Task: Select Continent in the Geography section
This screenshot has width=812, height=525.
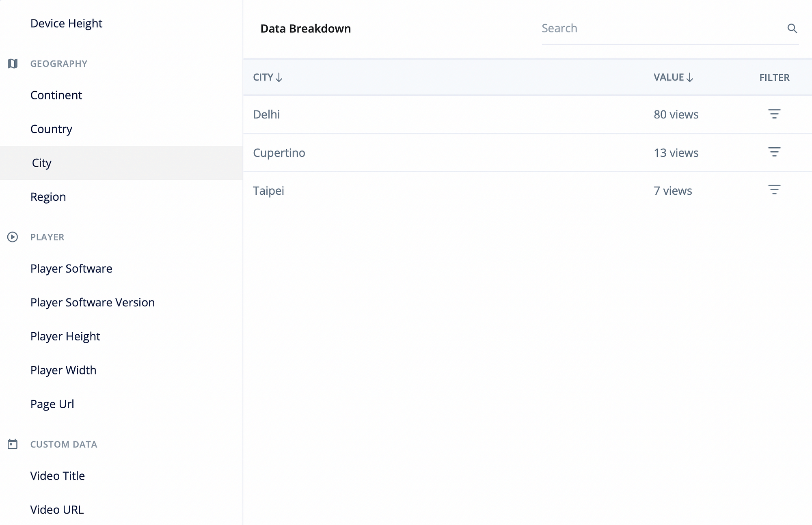Action: click(x=56, y=95)
